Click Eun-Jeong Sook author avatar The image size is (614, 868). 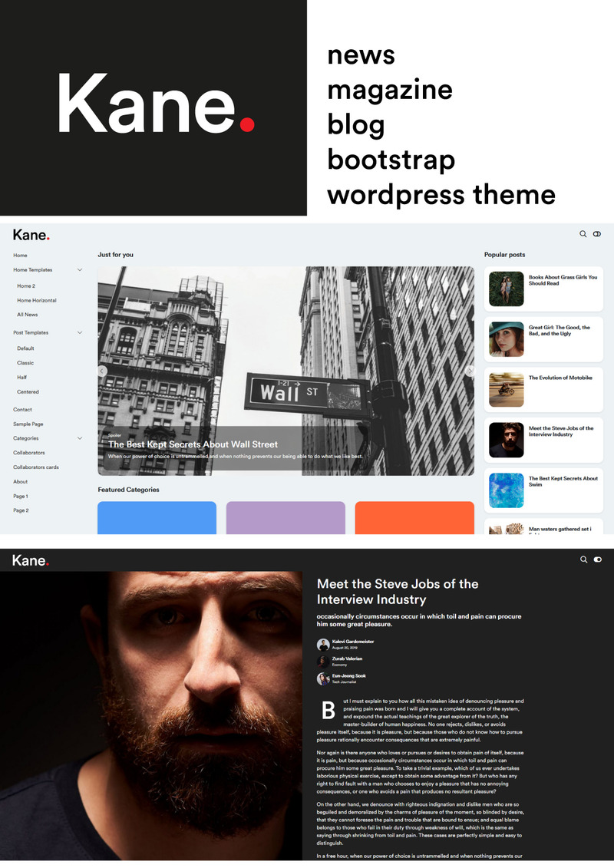[323, 678]
